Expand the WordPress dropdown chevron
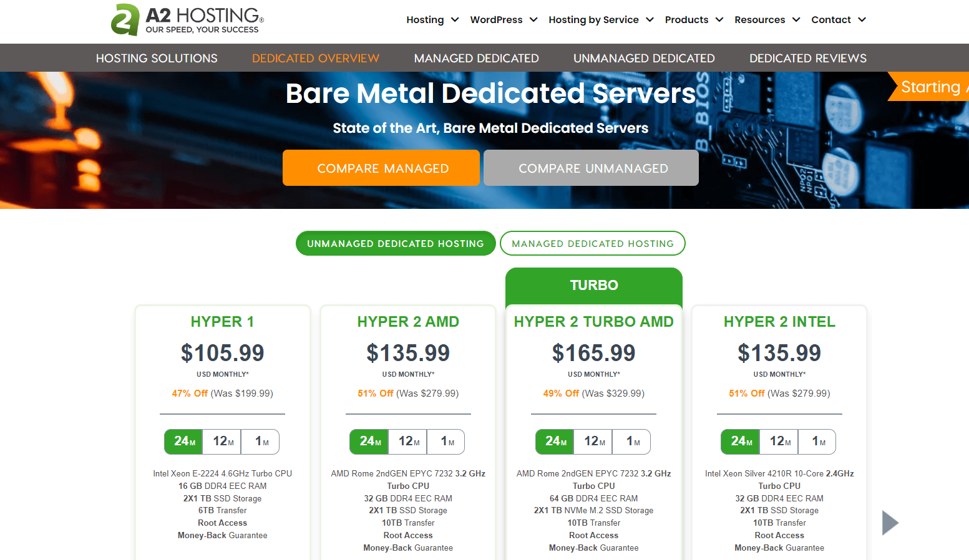The height and width of the screenshot is (560, 969). tap(533, 20)
